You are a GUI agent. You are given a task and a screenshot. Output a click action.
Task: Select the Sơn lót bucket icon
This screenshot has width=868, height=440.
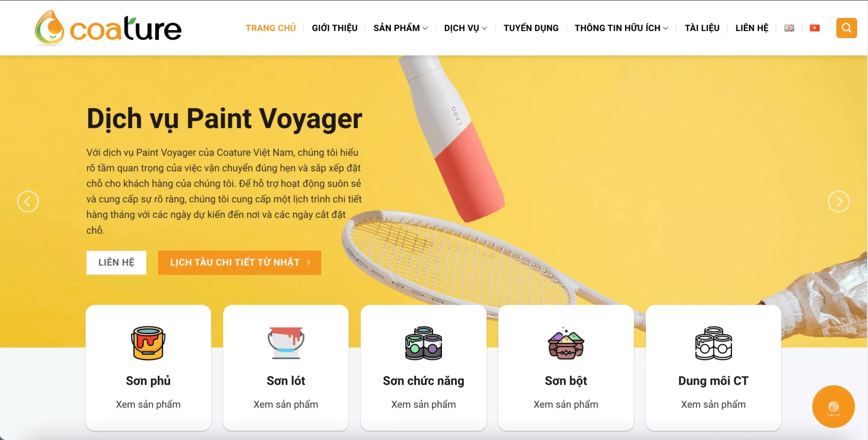pyautogui.click(x=286, y=343)
